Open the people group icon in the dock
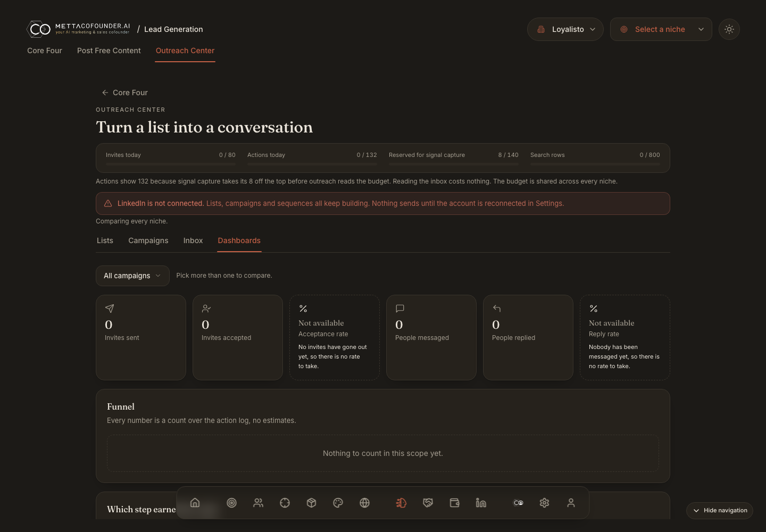 click(258, 503)
